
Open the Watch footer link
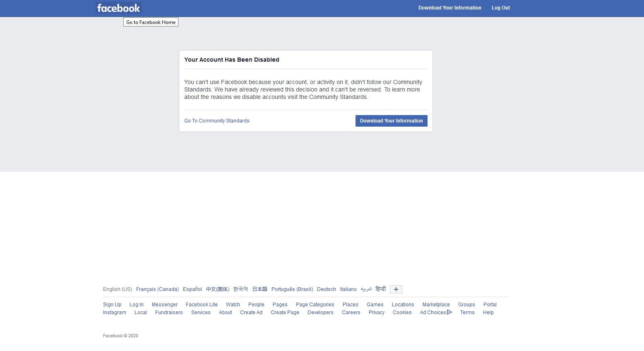click(x=233, y=305)
